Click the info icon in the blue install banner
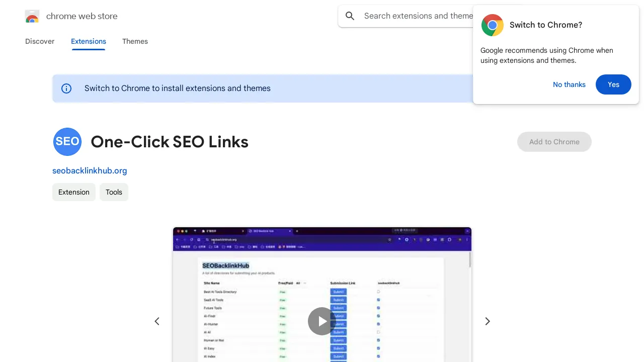The image size is (644, 362). (66, 88)
